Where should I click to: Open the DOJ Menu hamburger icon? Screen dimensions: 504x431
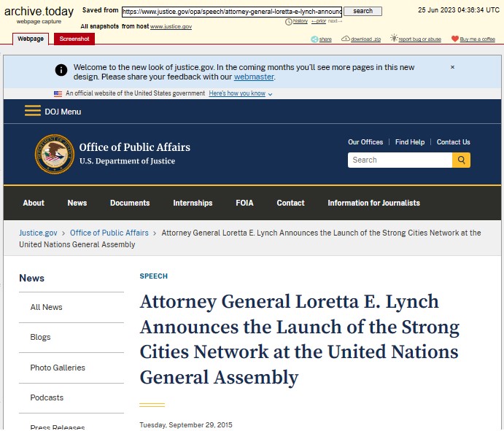[x=33, y=111]
